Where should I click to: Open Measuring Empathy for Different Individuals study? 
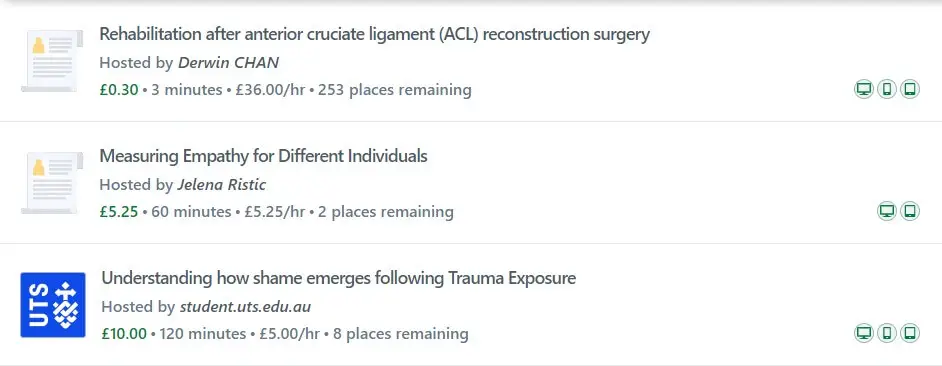(263, 156)
